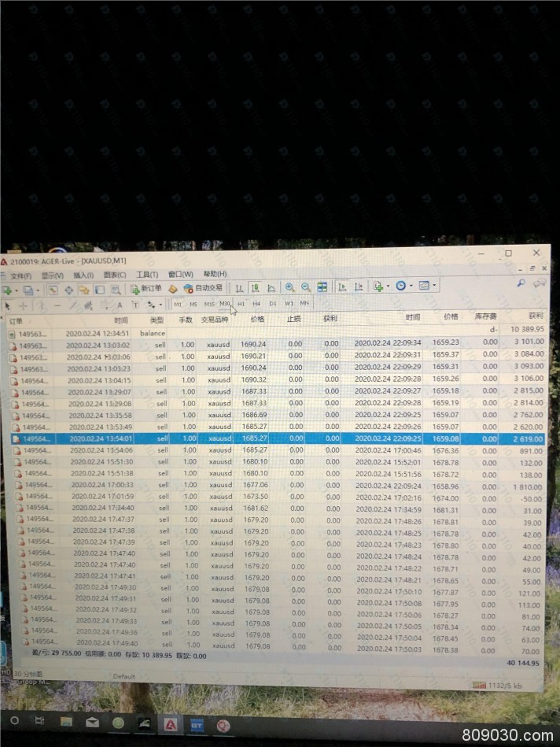The image size is (560, 747).
Task: Click the periodicity clock icon
Action: [401, 286]
